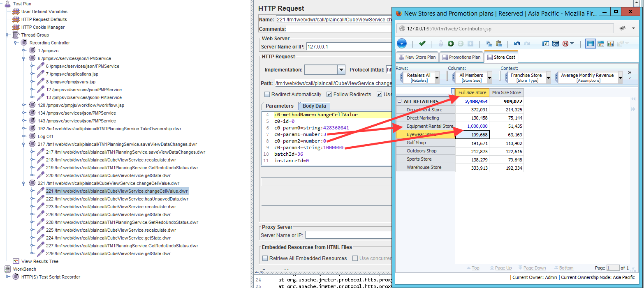Select the Golf Shop row header

pyautogui.click(x=425, y=143)
